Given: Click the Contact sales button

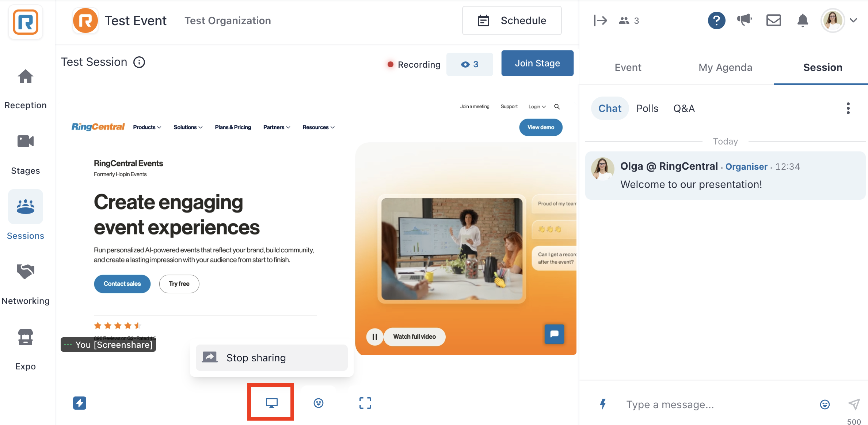Looking at the screenshot, I should click(122, 284).
